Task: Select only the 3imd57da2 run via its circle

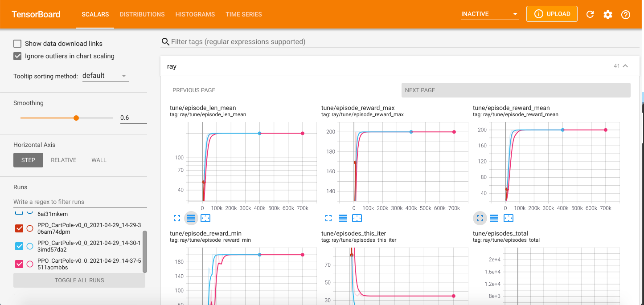Action: point(30,246)
